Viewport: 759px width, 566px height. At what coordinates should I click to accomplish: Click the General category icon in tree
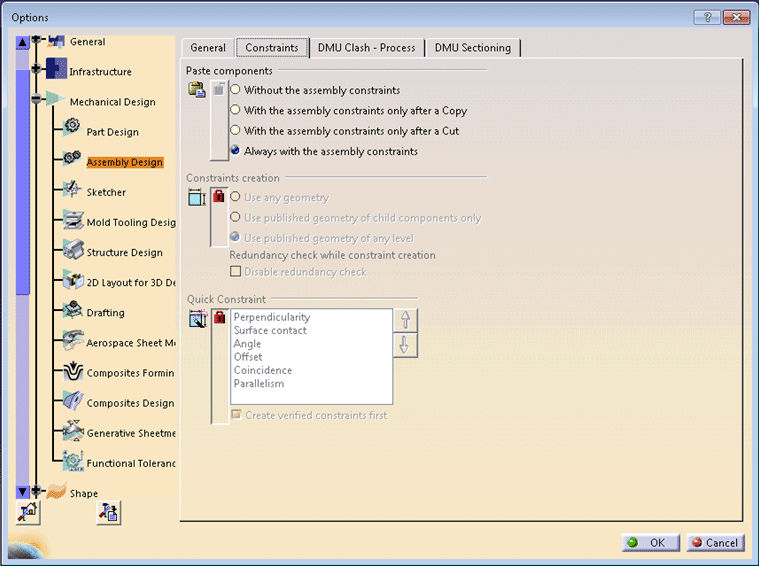coord(56,42)
